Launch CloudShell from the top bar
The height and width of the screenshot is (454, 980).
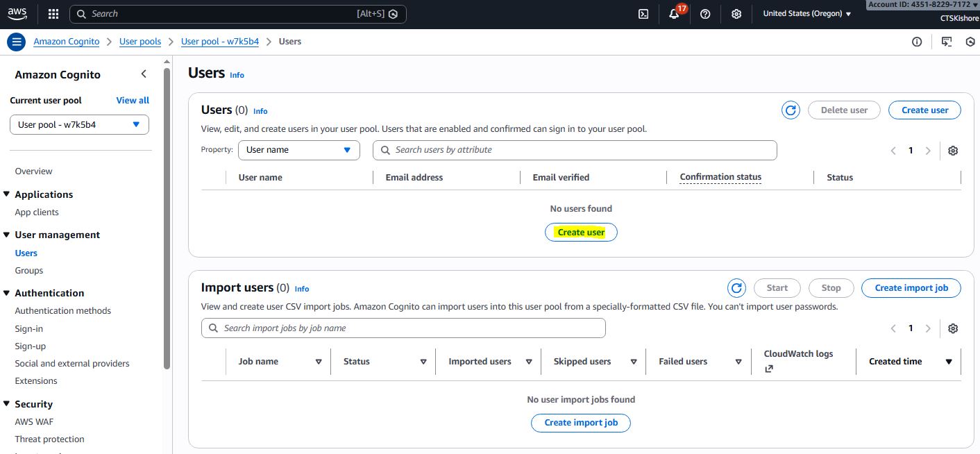[643, 14]
